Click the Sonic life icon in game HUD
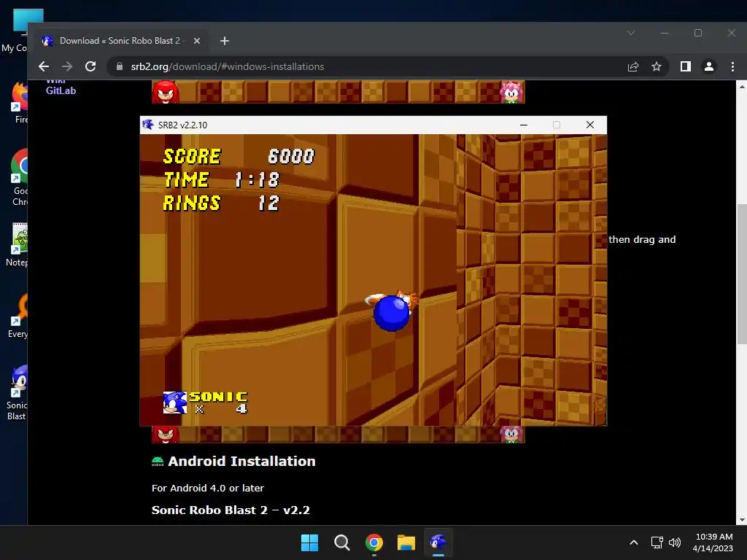The height and width of the screenshot is (560, 747). [175, 402]
